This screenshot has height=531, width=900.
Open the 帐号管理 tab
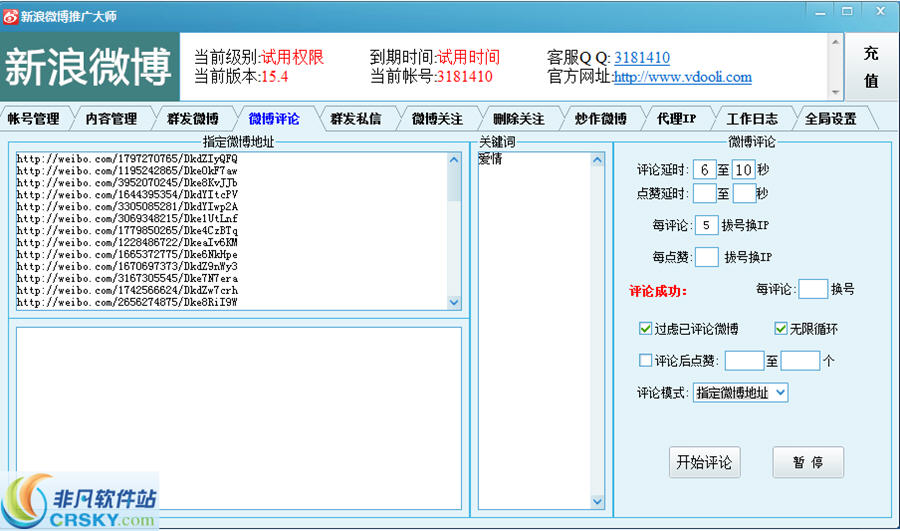34,119
